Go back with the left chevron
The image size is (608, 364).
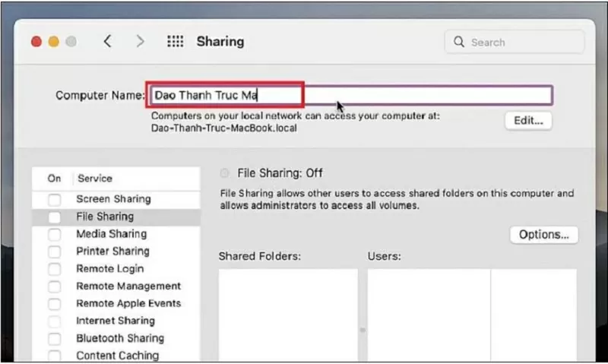pos(108,41)
